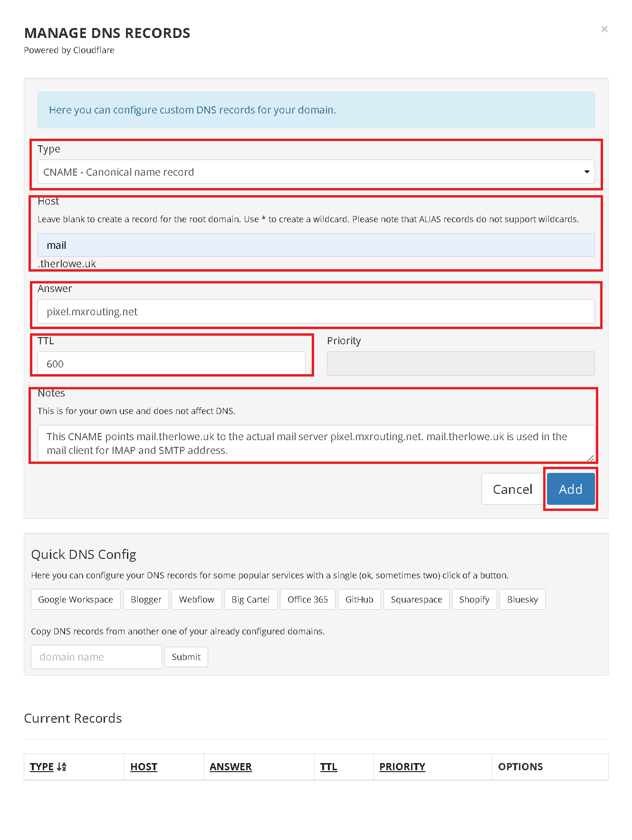Close the Manage DNS Records dialog
Image resolution: width=632 pixels, height=840 pixels.
click(x=604, y=29)
